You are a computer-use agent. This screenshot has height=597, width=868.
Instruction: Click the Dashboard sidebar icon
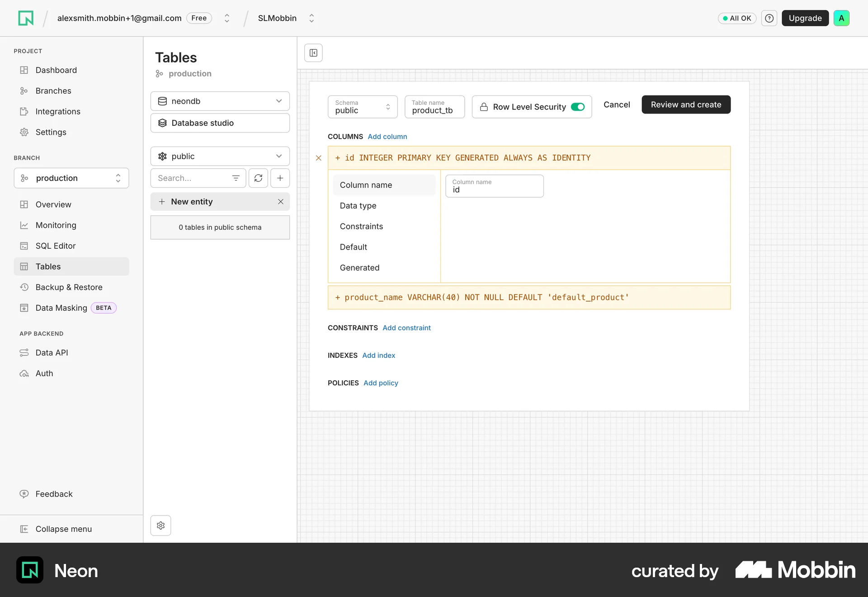pyautogui.click(x=24, y=70)
